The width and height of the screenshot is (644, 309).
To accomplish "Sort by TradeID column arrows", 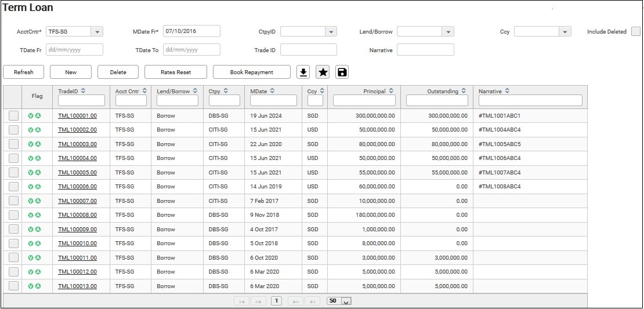I will tap(83, 91).
